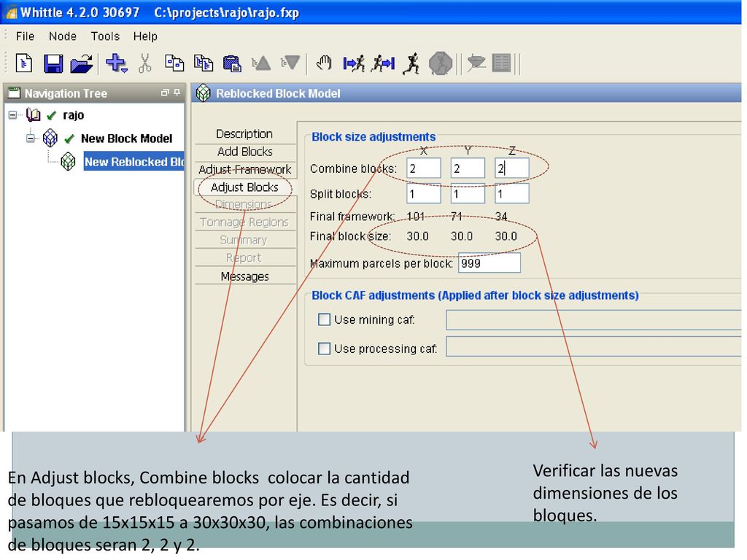This screenshot has height=560, width=747.
Task: Click the Combine blocks Y field
Action: coord(468,168)
